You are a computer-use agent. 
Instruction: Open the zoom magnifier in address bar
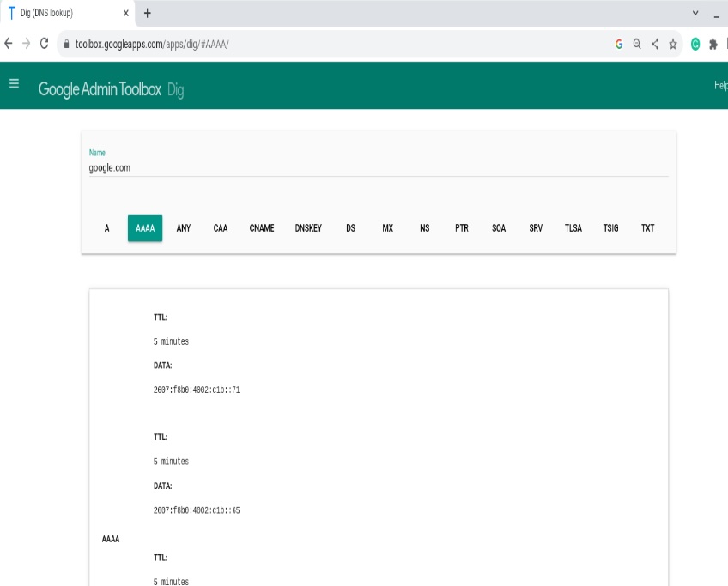(x=637, y=44)
